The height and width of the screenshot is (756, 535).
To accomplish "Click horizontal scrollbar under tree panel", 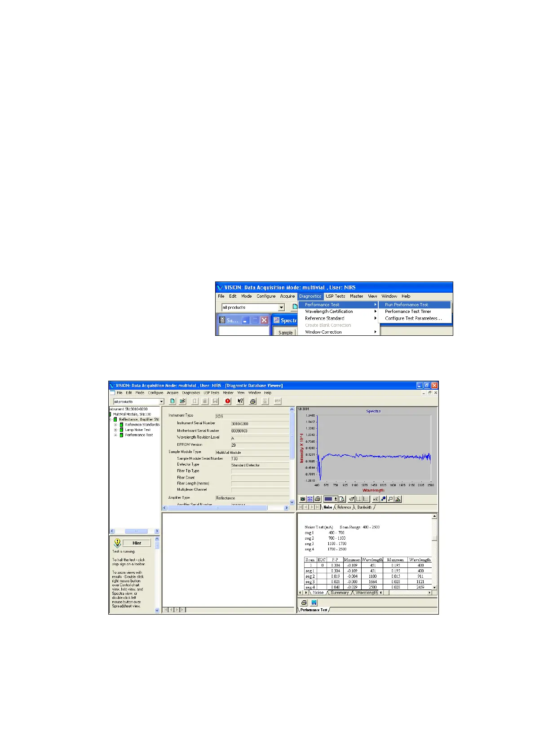I will pyautogui.click(x=134, y=531).
